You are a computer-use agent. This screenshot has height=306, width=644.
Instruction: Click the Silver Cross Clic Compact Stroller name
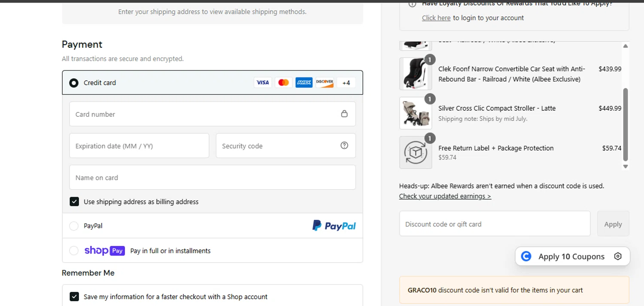point(497,108)
